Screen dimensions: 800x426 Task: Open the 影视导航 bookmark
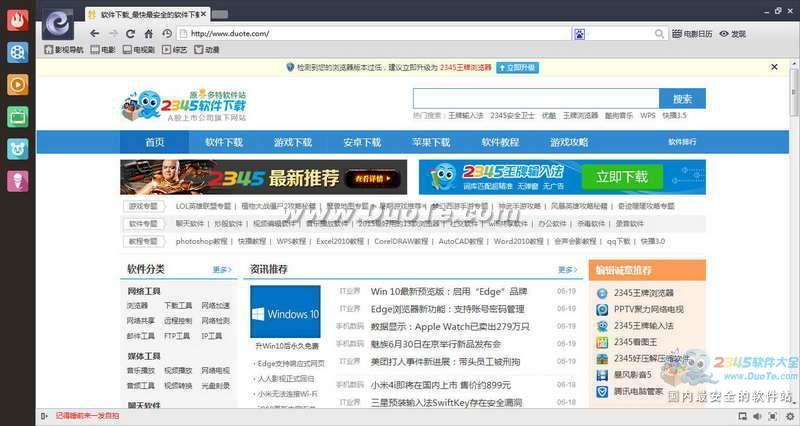tap(64, 49)
